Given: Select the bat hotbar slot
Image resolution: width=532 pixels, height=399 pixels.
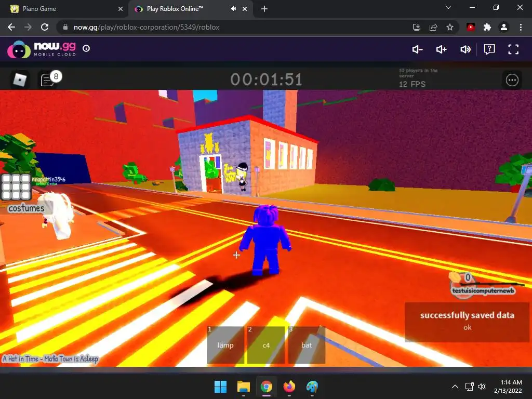Looking at the screenshot, I should [307, 345].
